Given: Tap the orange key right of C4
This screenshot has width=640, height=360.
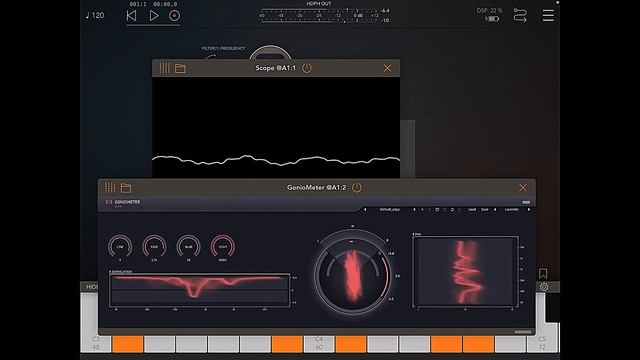Looking at the screenshot, I should pos(351,344).
